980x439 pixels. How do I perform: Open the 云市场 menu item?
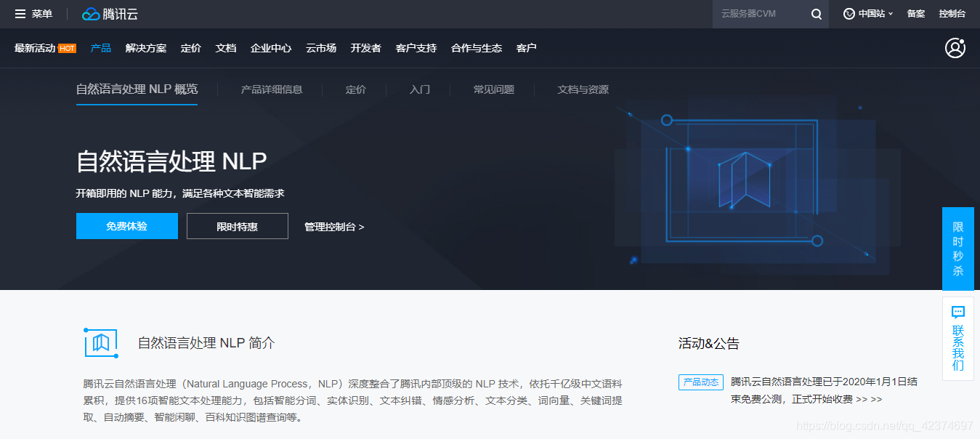coord(321,48)
